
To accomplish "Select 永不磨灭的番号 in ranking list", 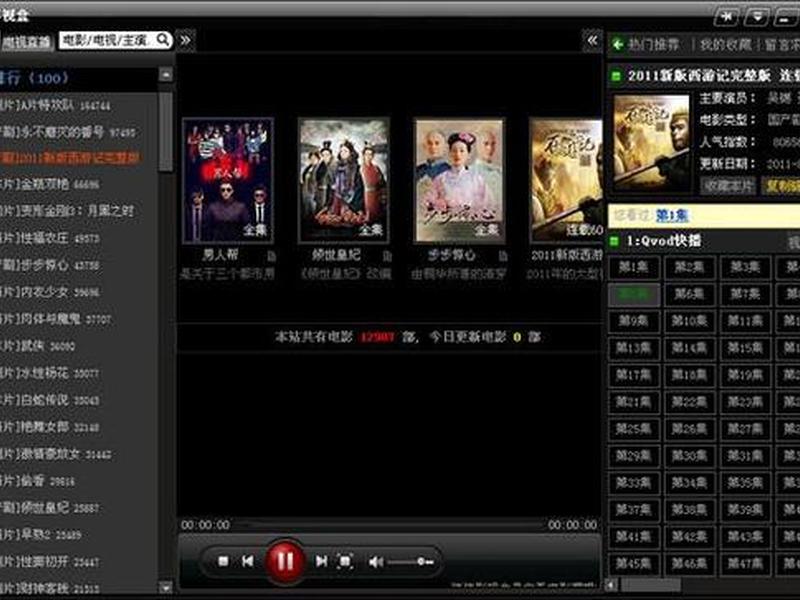I will (68, 132).
